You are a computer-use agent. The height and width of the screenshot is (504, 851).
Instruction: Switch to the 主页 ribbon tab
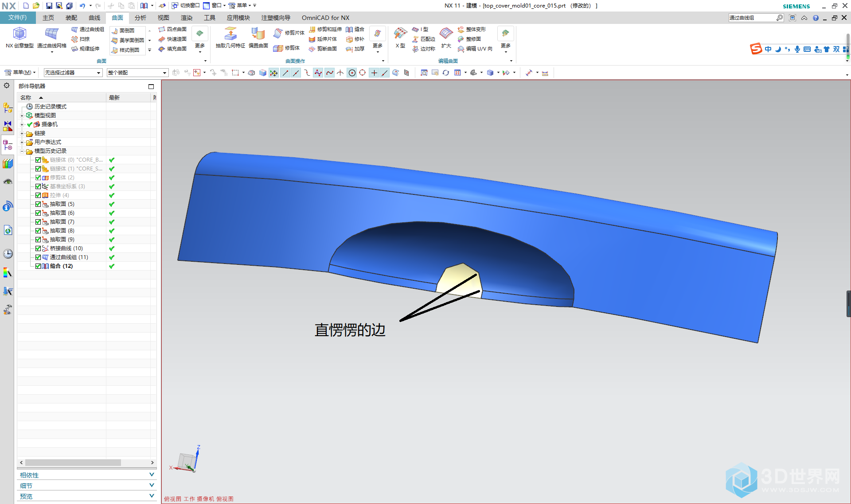point(48,18)
